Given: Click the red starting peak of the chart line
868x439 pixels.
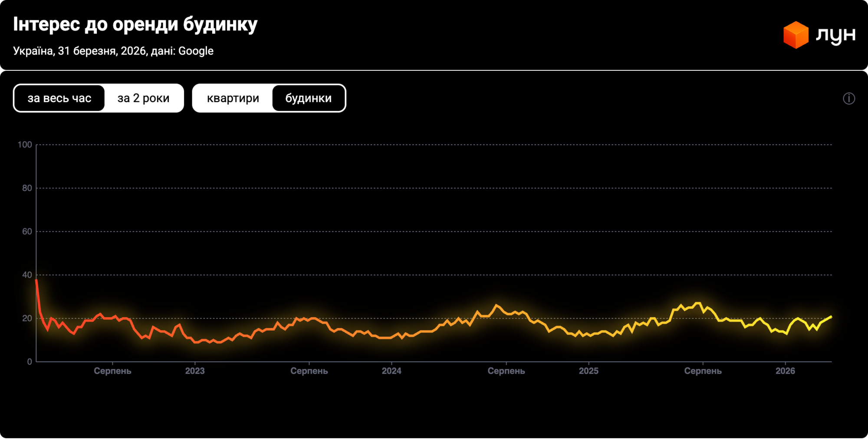Looking at the screenshot, I should [36, 281].
